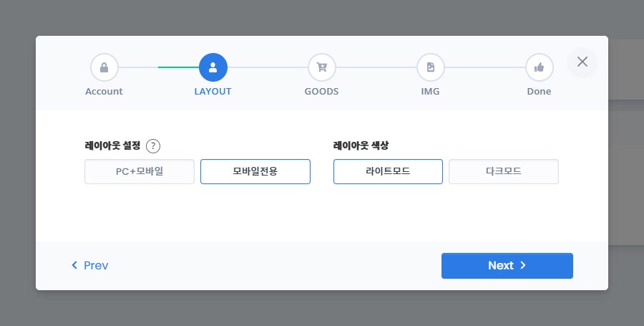Choose 라이트모드 layout color
This screenshot has width=644, height=326.
click(388, 172)
